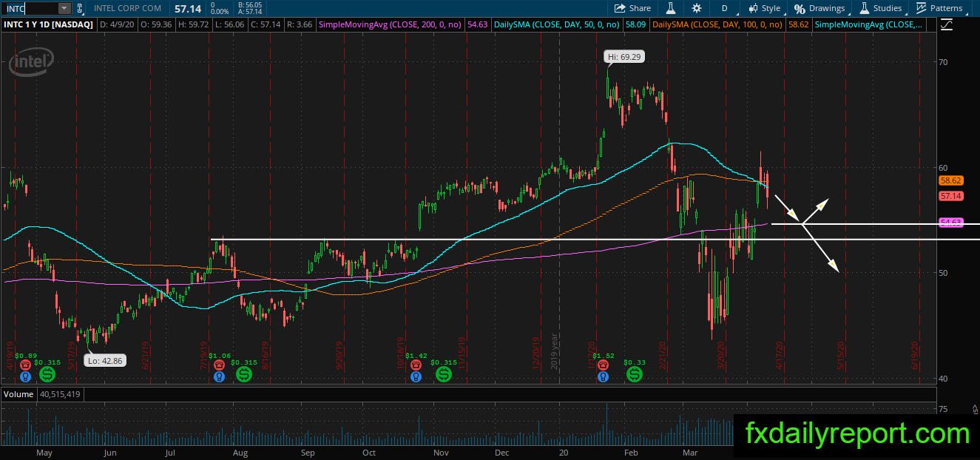Click the earnings phone icon under $1.06
The height and width of the screenshot is (460, 980).
(219, 365)
